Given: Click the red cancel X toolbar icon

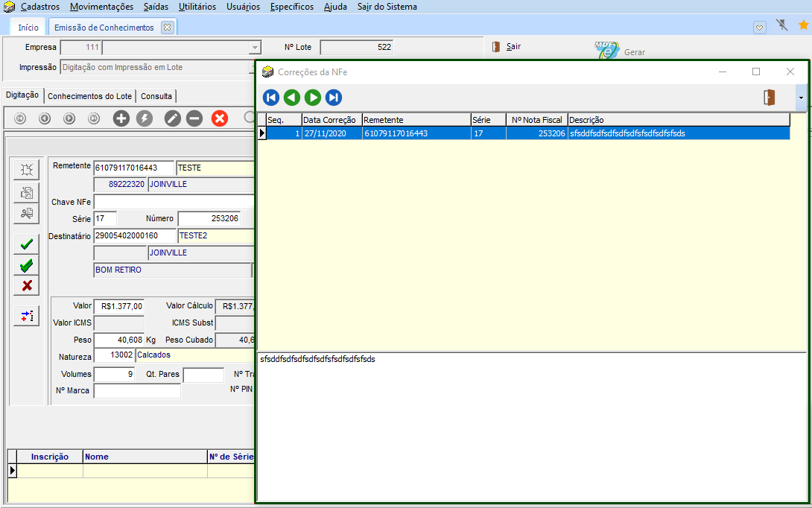Looking at the screenshot, I should click(220, 118).
